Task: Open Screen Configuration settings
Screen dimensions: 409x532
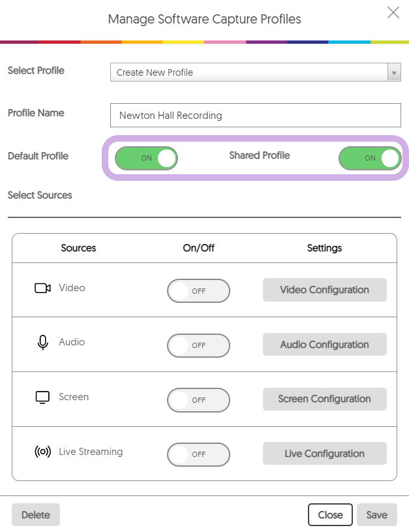Action: click(325, 399)
